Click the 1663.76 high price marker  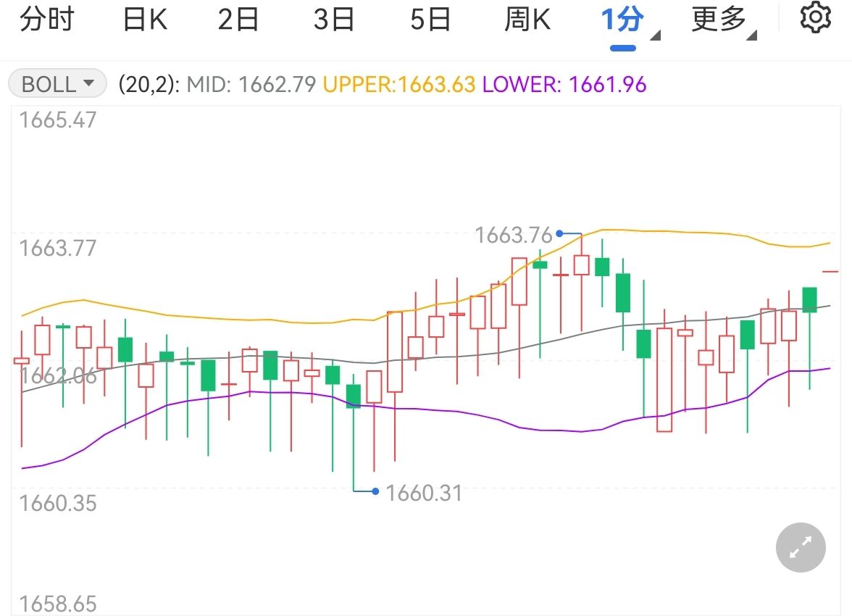tap(513, 235)
